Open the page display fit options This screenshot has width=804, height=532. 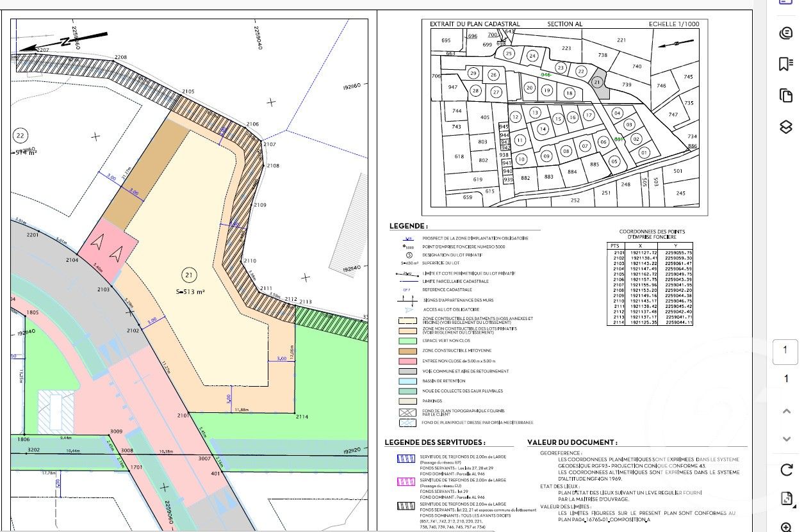point(787,499)
